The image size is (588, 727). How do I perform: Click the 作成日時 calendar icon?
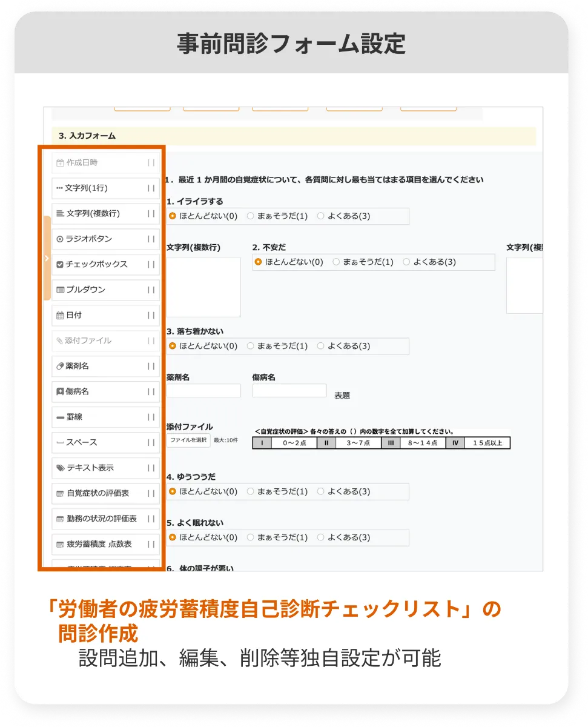point(60,163)
